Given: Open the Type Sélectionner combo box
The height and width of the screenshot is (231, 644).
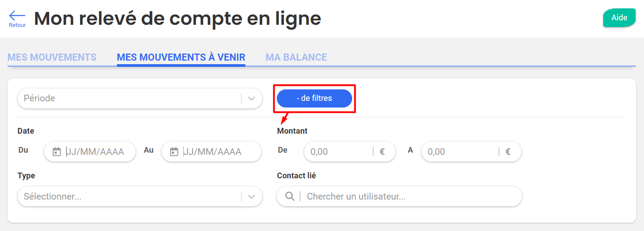Looking at the screenshot, I should 140,196.
